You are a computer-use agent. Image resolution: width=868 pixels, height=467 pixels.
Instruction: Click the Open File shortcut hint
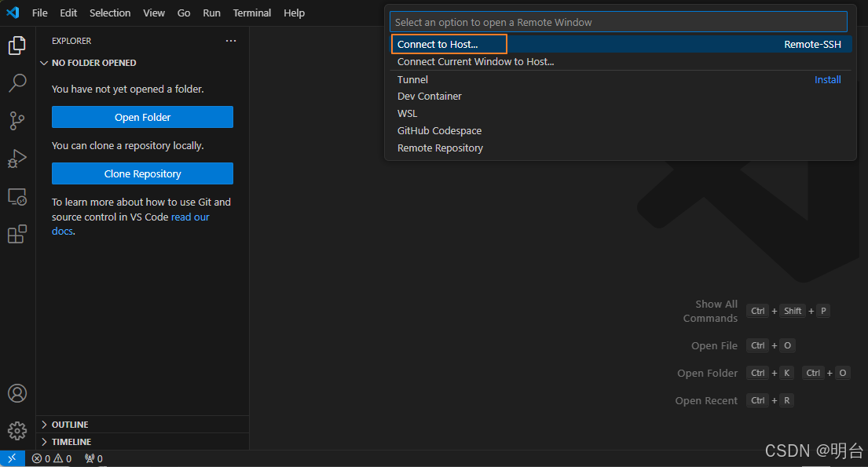(714, 346)
